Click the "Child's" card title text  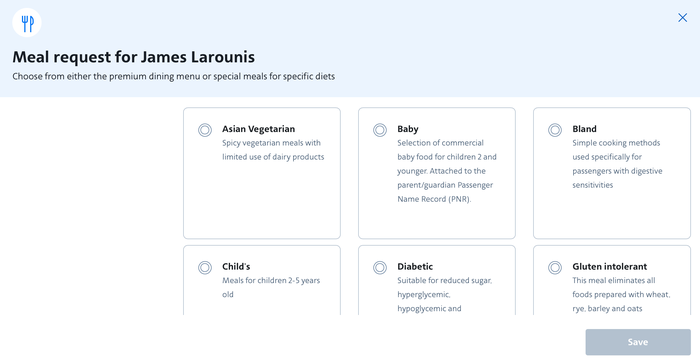pyautogui.click(x=236, y=267)
